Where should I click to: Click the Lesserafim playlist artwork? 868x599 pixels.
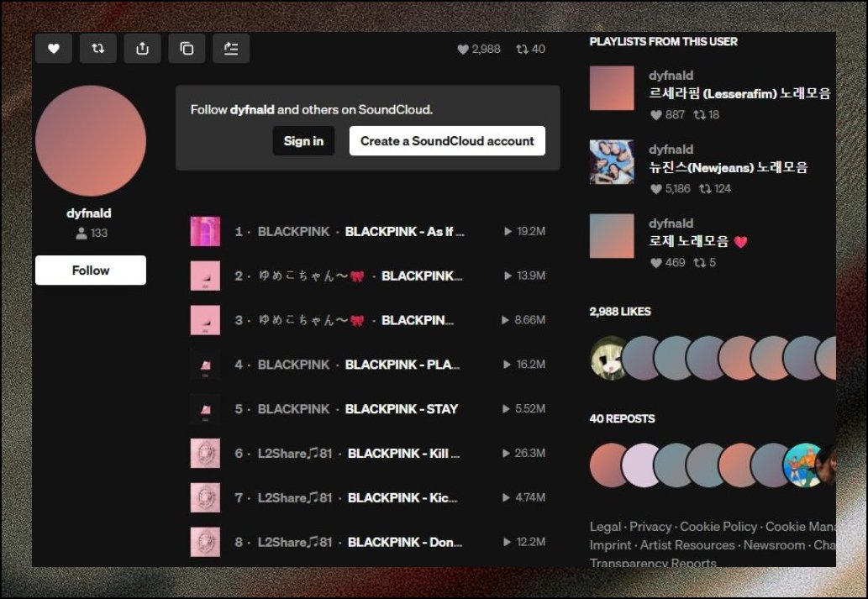tap(612, 88)
